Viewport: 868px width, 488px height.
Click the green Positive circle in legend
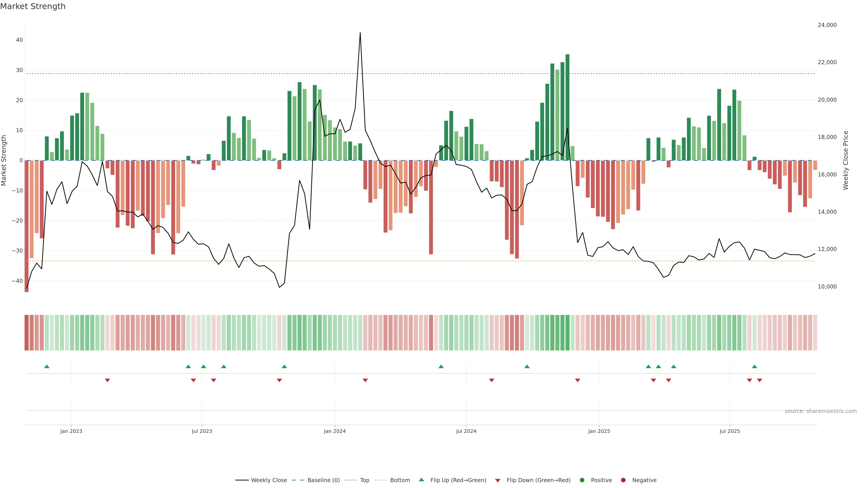582,480
